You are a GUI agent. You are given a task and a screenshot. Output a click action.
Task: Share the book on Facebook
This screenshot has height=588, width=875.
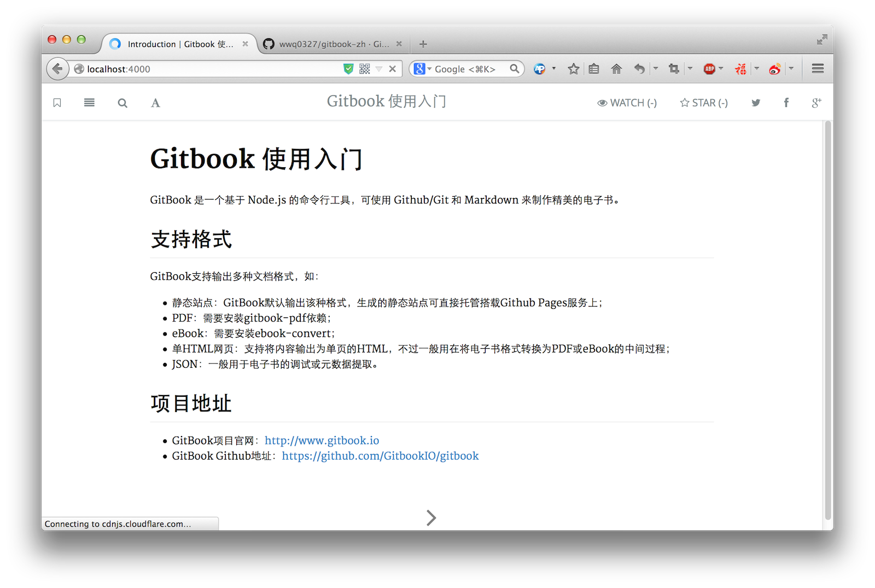click(x=786, y=103)
